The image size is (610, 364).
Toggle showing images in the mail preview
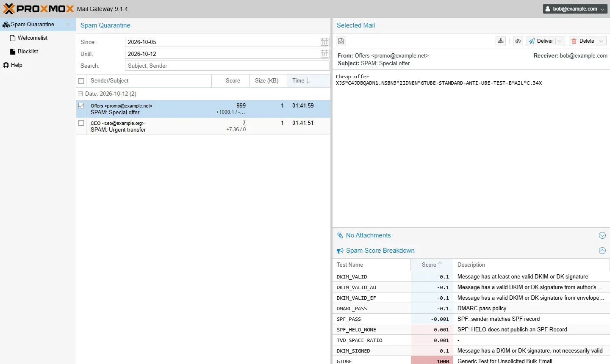click(x=518, y=41)
